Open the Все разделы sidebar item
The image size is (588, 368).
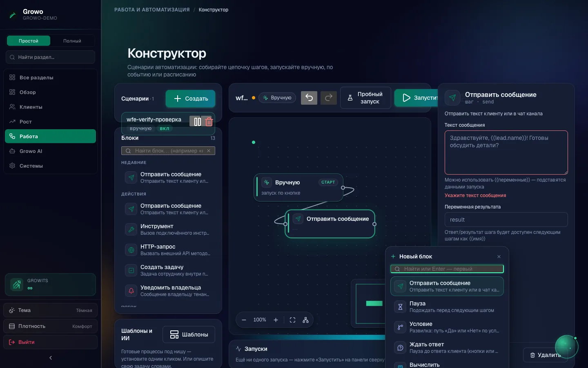click(51, 78)
